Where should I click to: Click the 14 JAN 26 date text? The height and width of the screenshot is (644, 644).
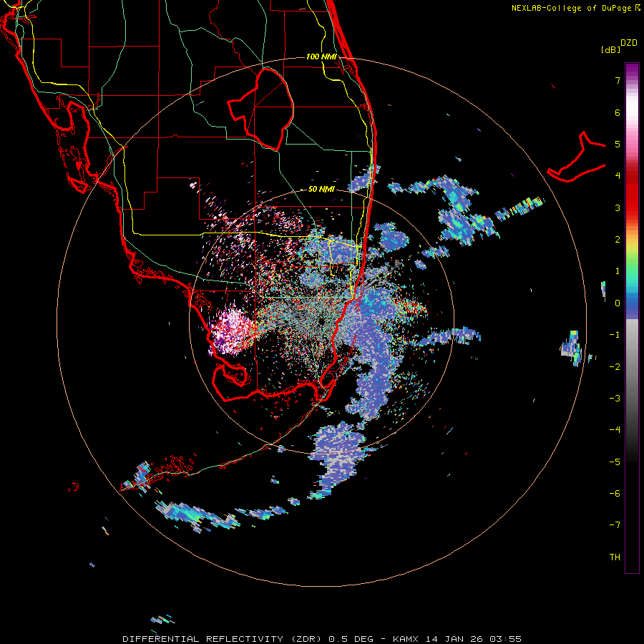454,639
